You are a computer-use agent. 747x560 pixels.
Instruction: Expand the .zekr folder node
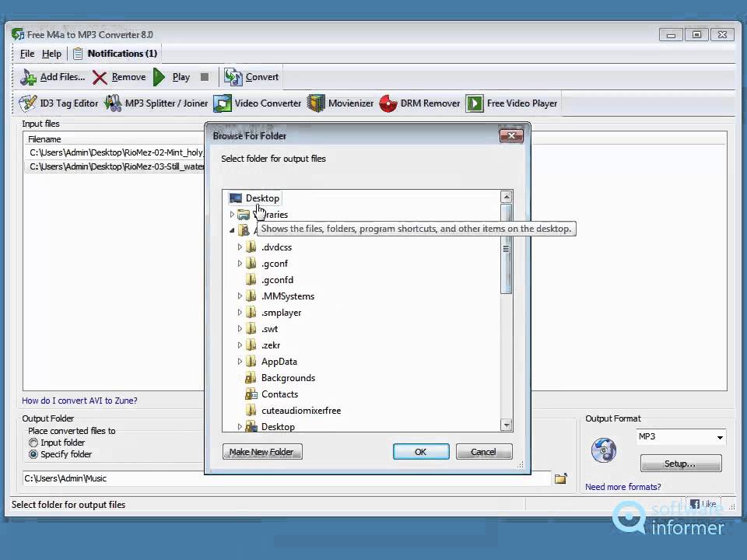[240, 345]
